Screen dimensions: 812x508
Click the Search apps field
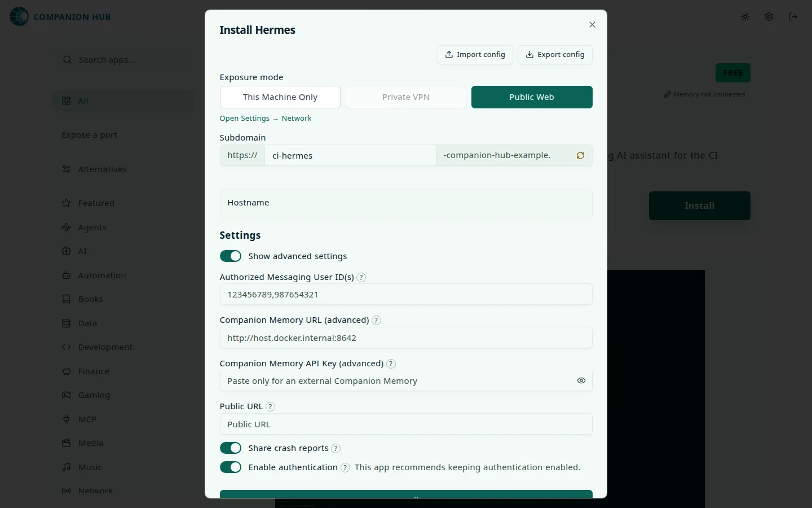coord(123,60)
